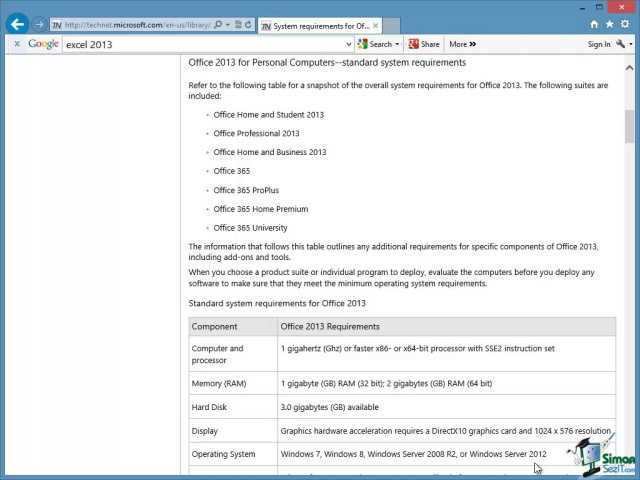Click the magnifier search icon in address bar
Screen dimensions: 640x480
coord(218,24)
